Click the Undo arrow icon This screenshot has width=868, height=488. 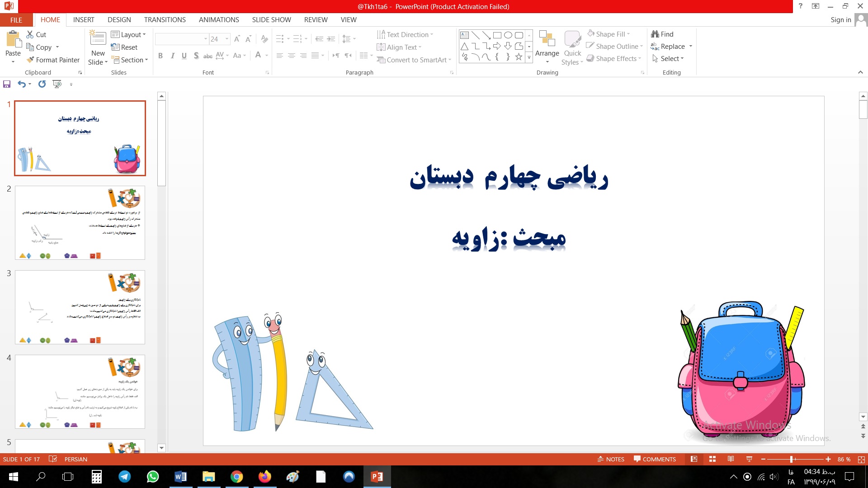pyautogui.click(x=21, y=84)
